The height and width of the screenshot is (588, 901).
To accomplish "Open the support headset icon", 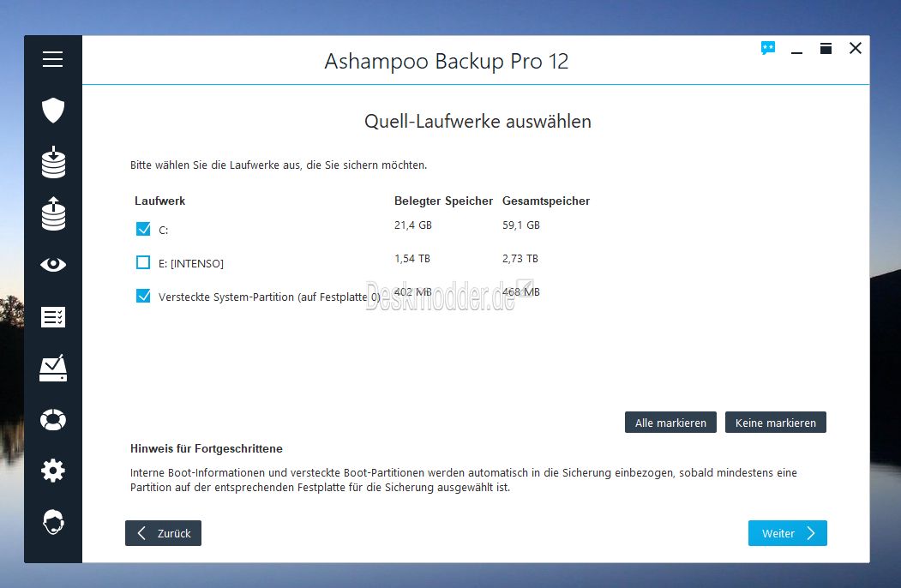I will [x=53, y=522].
